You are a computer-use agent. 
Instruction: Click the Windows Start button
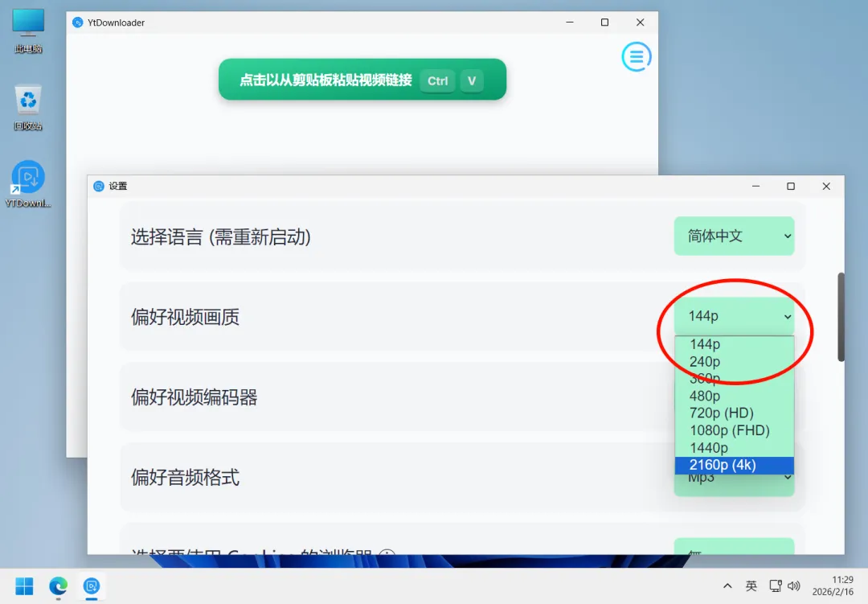pyautogui.click(x=25, y=586)
